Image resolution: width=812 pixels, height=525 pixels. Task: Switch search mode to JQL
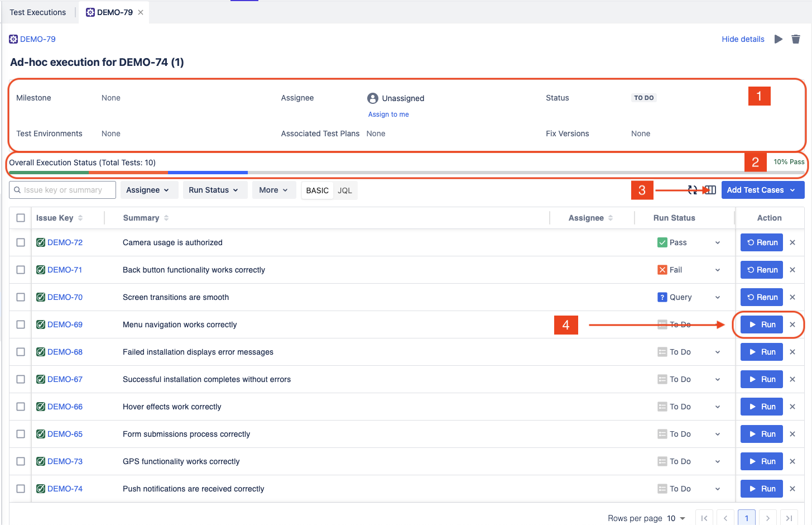(345, 190)
